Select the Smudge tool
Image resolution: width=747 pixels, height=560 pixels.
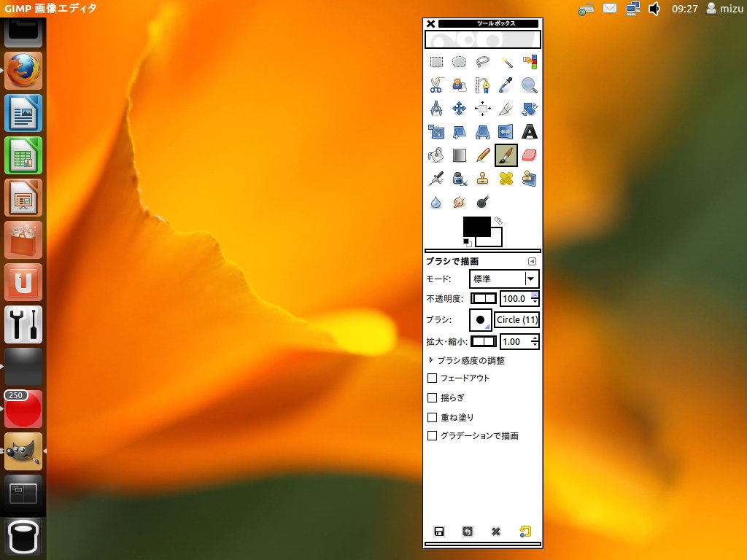(460, 201)
